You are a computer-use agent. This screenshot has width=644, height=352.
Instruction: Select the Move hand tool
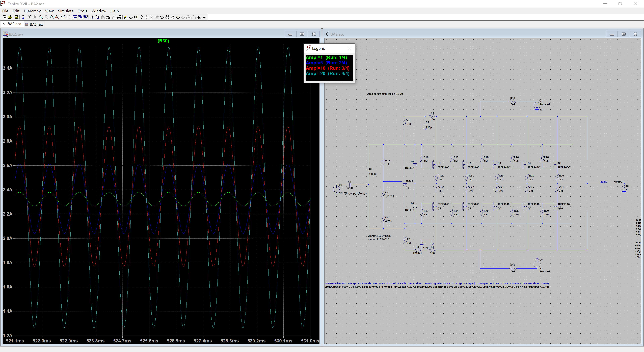pos(168,17)
